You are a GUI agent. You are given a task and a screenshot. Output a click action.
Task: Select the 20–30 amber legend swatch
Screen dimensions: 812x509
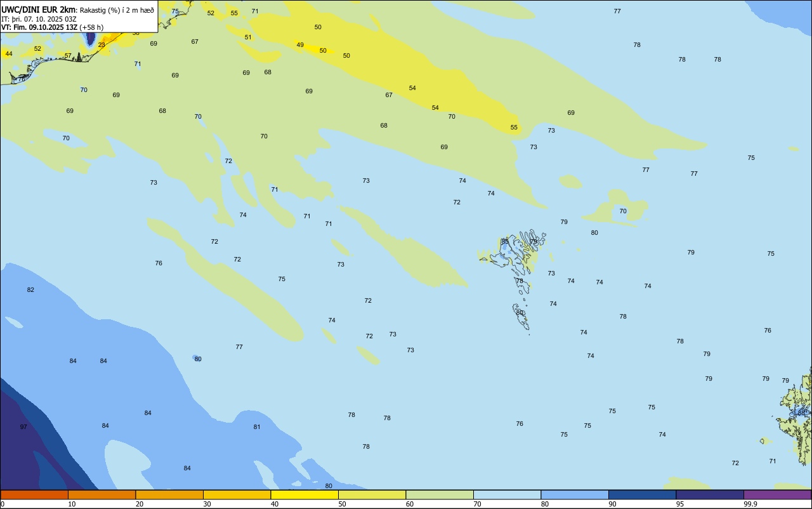pyautogui.click(x=169, y=494)
